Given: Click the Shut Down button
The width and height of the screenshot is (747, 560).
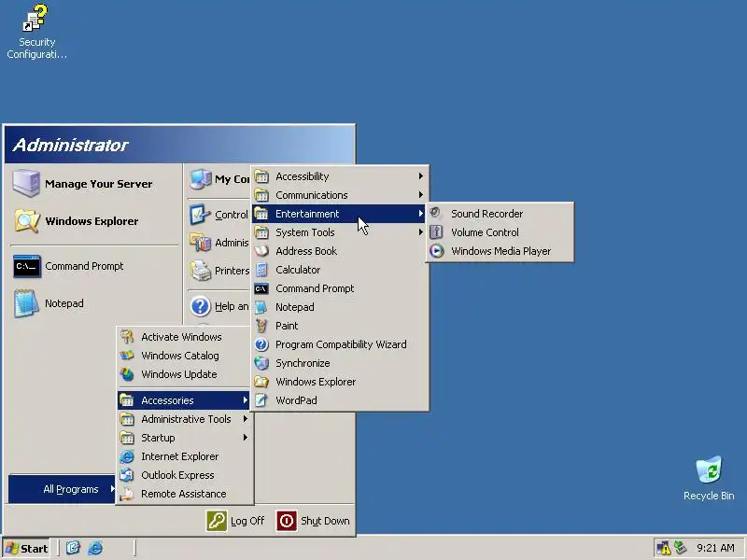Looking at the screenshot, I should tap(313, 521).
